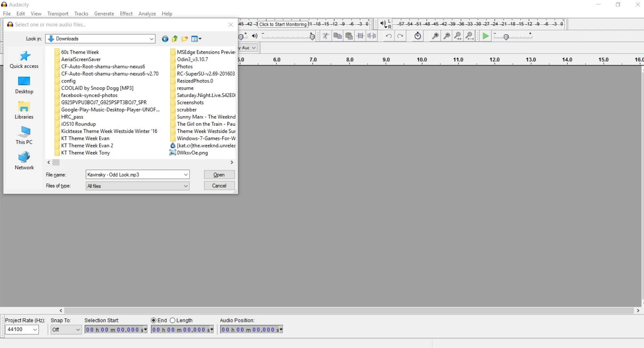The width and height of the screenshot is (644, 348).
Task: Go up one folder level
Action: click(x=175, y=39)
